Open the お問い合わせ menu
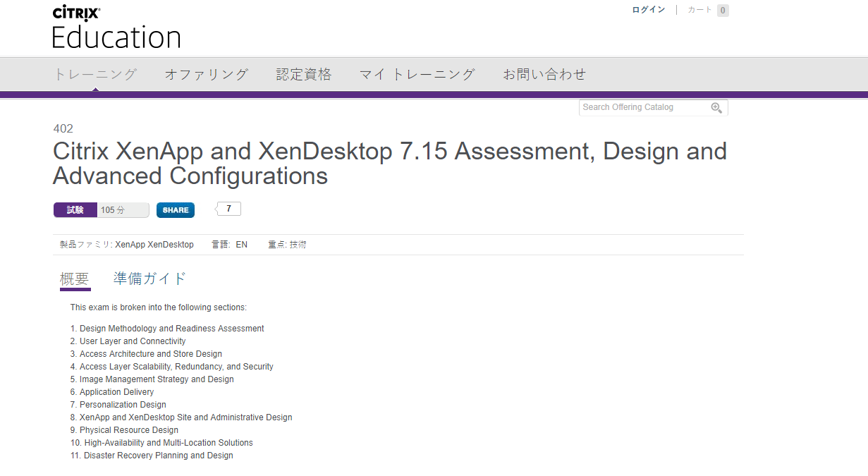The height and width of the screenshot is (476, 868). click(544, 74)
